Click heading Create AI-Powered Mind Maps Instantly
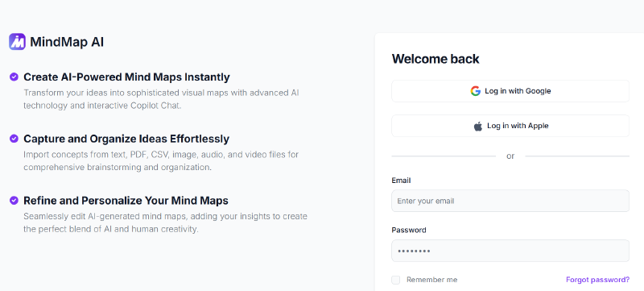Screen dimensions: 644x291 click(126, 77)
